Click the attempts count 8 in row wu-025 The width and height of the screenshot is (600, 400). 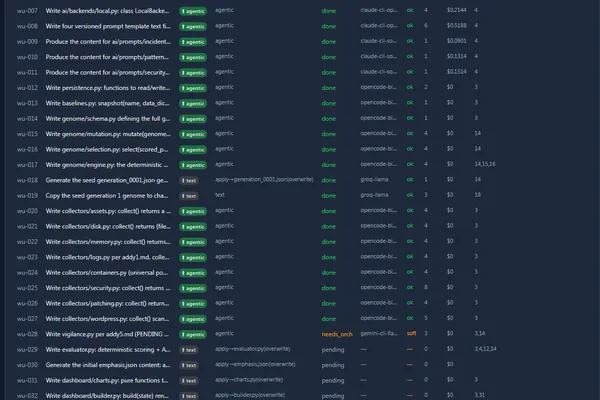426,287
